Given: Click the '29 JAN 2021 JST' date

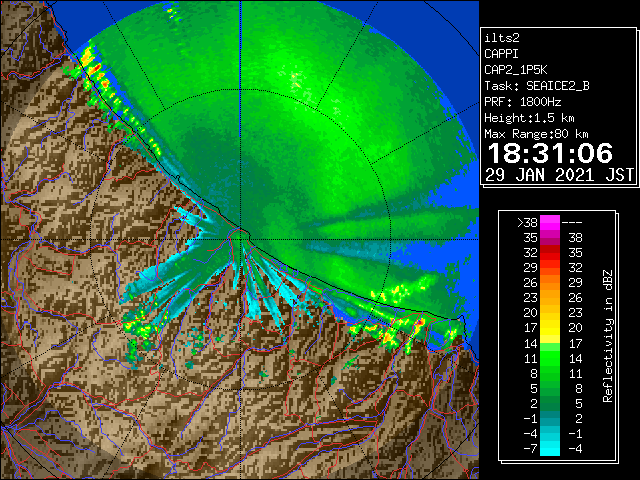Looking at the screenshot, I should [x=559, y=175].
